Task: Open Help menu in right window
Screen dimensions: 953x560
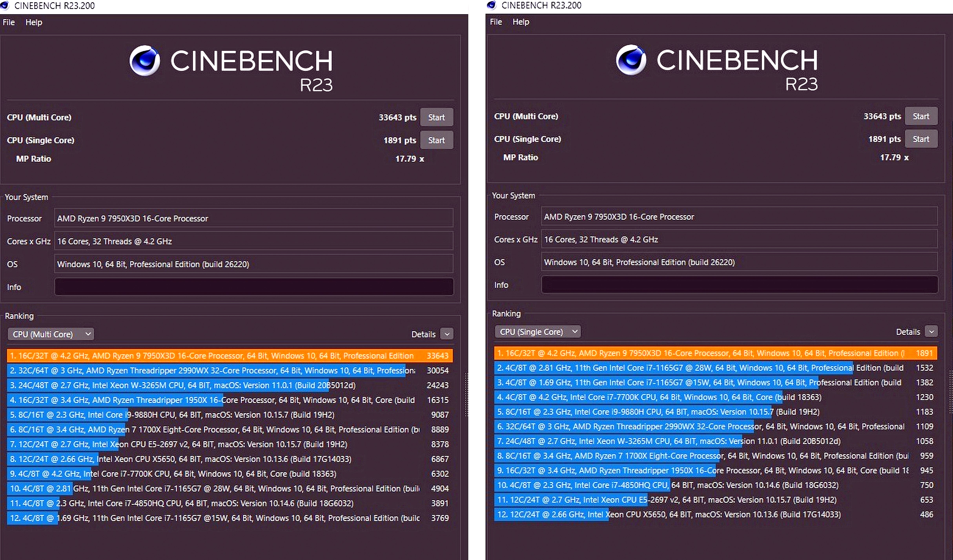Action: click(x=521, y=22)
